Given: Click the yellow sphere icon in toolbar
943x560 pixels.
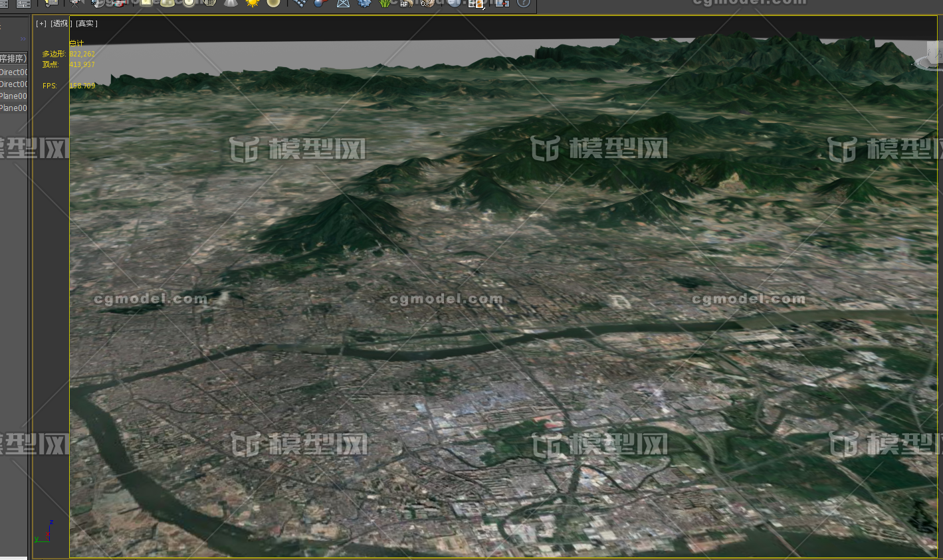Looking at the screenshot, I should click(273, 3).
